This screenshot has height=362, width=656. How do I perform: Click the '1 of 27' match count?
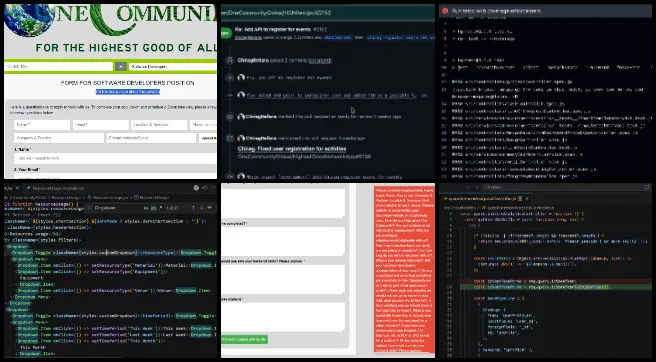pyautogui.click(x=173, y=208)
